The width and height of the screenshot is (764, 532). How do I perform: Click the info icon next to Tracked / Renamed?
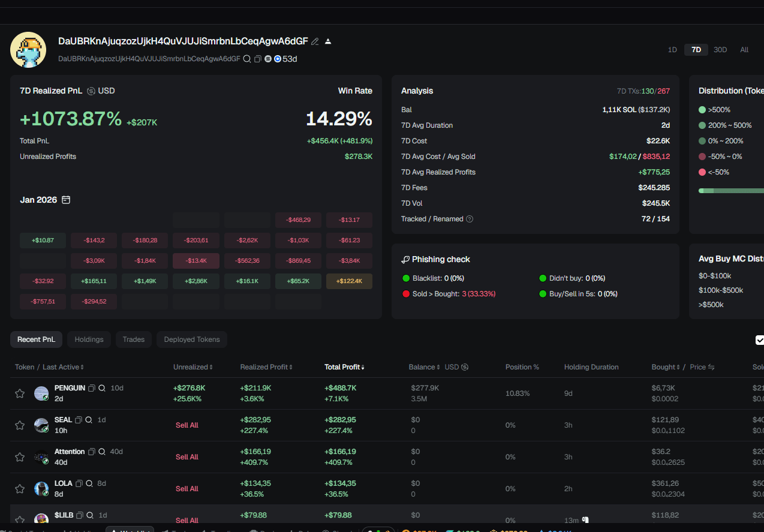point(470,219)
